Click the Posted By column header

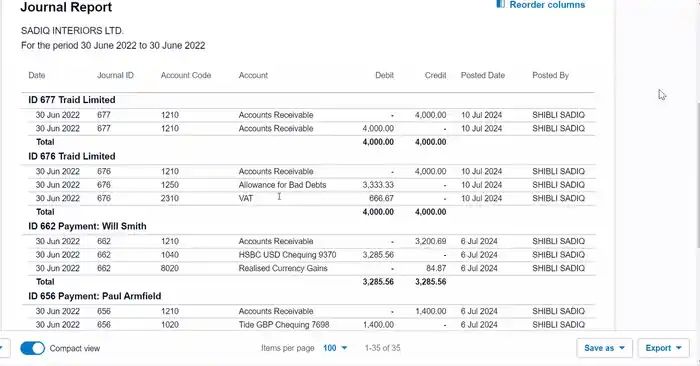pyautogui.click(x=550, y=75)
